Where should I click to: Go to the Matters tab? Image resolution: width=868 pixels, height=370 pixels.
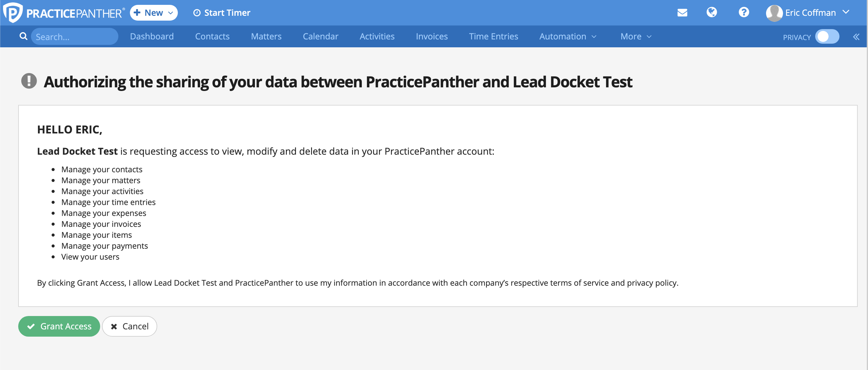coord(266,36)
